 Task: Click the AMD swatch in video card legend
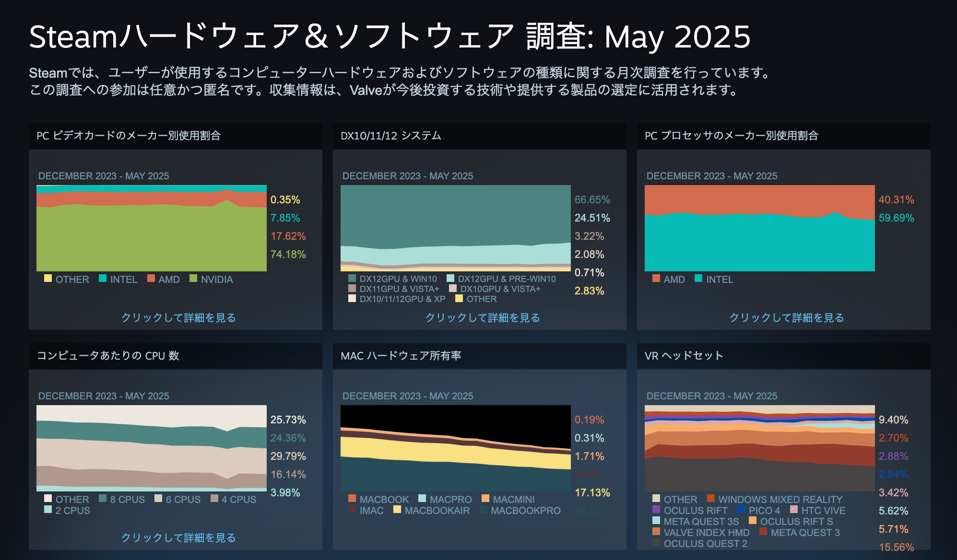pyautogui.click(x=151, y=278)
